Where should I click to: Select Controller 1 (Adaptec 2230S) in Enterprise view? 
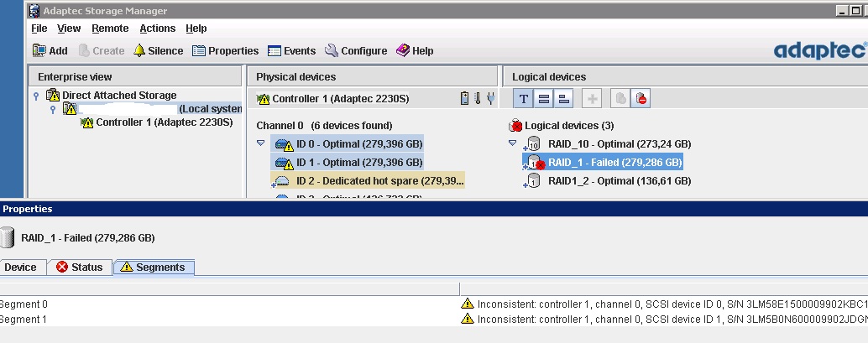click(165, 122)
